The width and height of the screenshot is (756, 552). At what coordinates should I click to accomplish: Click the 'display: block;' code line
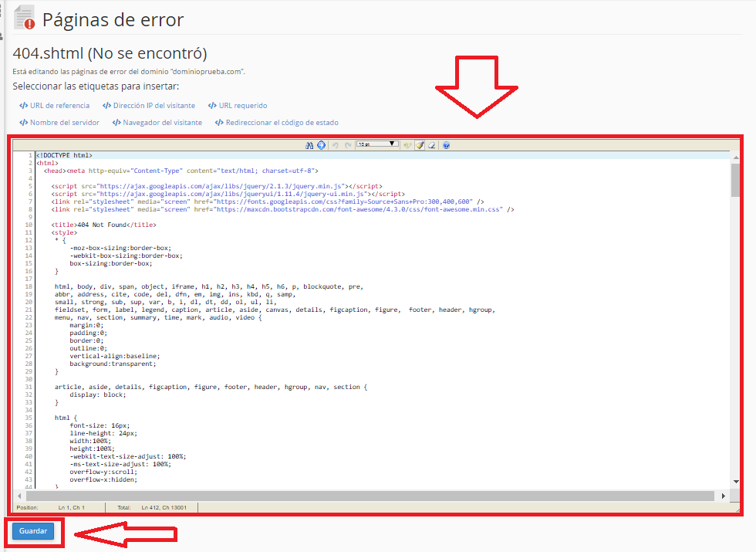pyautogui.click(x=98, y=395)
